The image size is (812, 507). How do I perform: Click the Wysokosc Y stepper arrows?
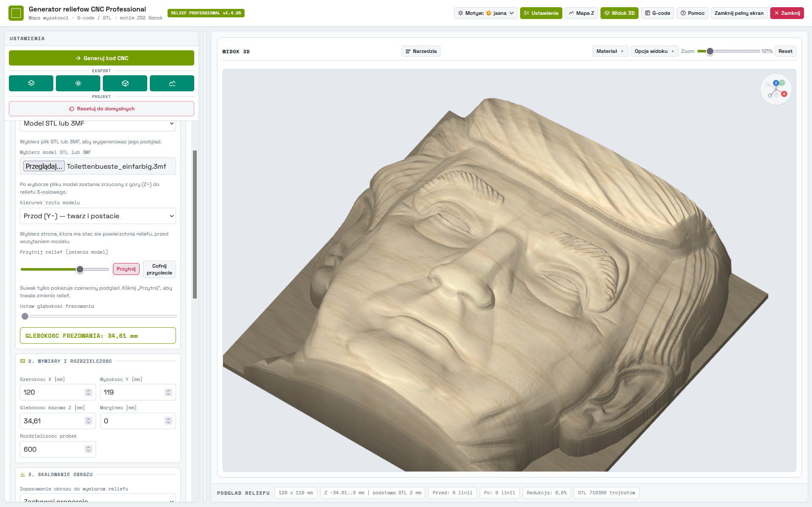coord(168,392)
